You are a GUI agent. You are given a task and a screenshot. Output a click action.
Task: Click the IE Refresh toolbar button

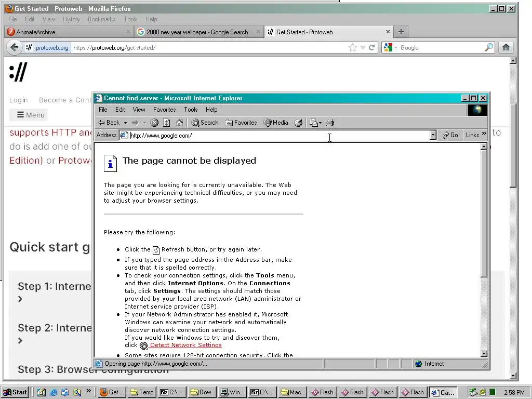click(167, 123)
